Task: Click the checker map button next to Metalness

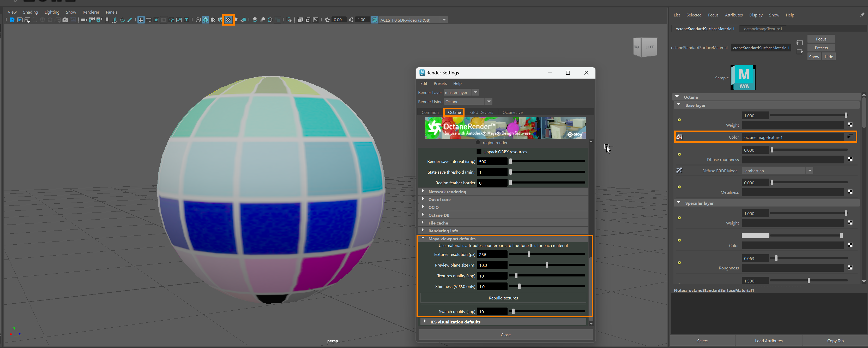Action: (x=850, y=192)
